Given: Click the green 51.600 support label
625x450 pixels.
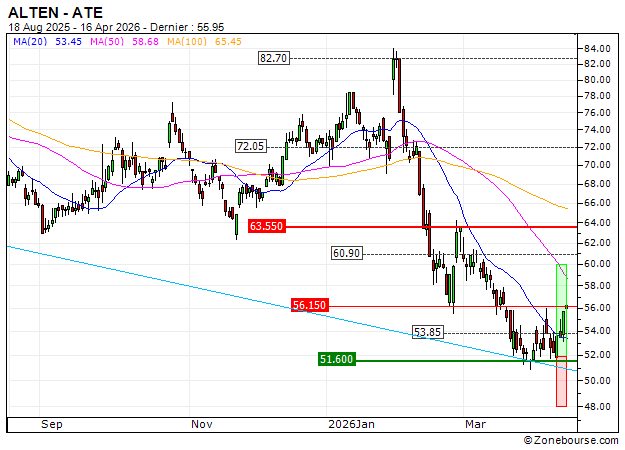Looking at the screenshot, I should [x=337, y=359].
